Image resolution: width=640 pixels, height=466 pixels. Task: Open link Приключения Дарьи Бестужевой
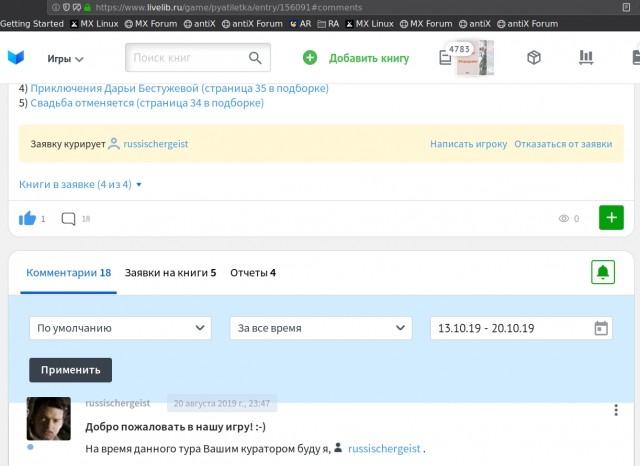[180, 88]
